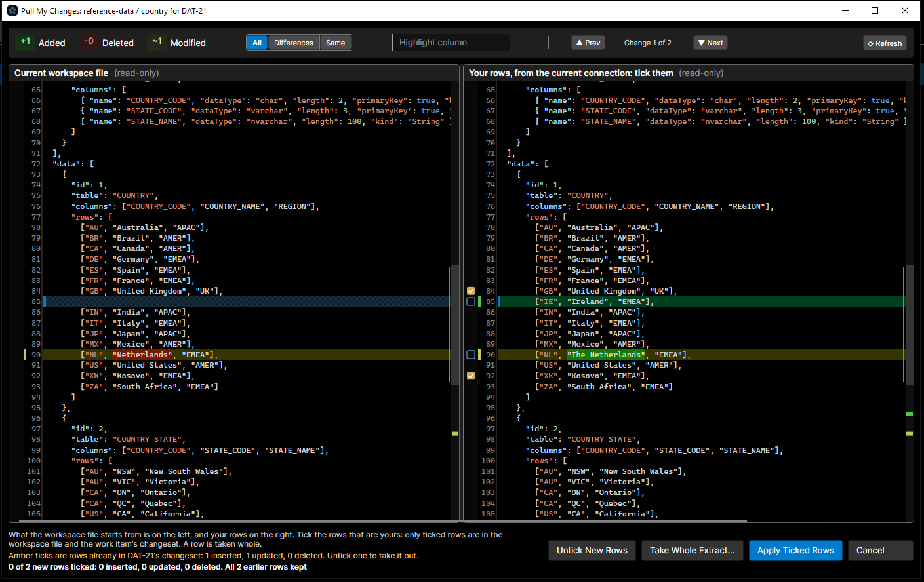This screenshot has width=924, height=582.
Task: Click the "Your rows, from the current connection" header
Action: (571, 73)
